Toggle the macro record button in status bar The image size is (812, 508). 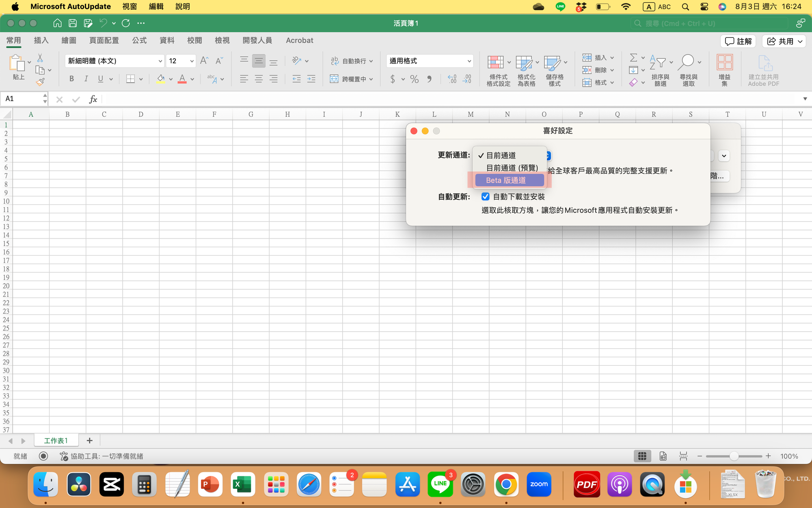[x=43, y=456]
